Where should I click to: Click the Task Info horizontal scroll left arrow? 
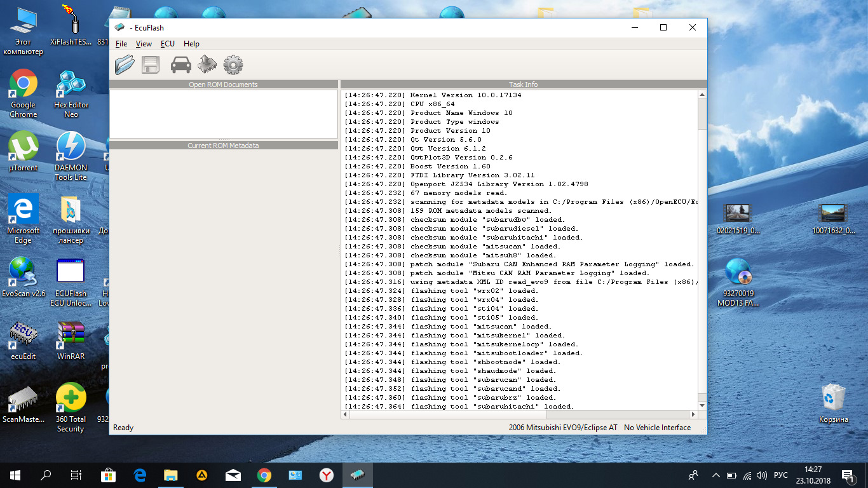click(346, 414)
